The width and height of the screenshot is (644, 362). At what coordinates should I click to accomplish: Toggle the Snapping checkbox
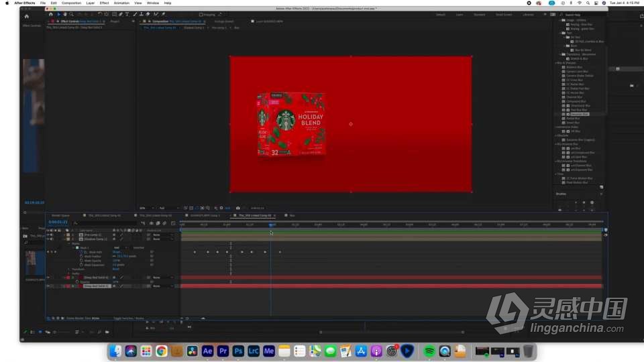(x=201, y=14)
